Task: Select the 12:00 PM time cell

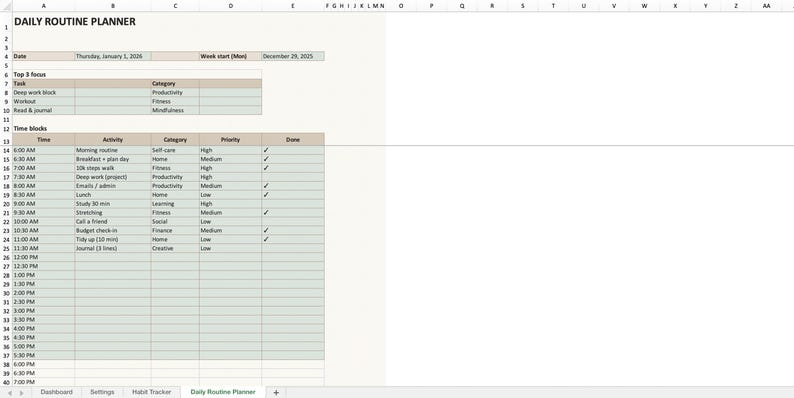Action: coord(44,257)
